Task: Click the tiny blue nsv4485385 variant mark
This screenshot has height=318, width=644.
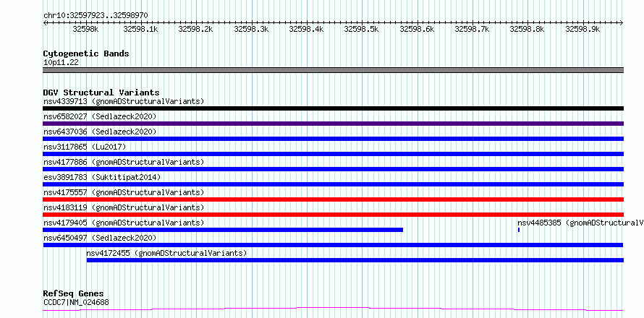Action: click(x=519, y=230)
